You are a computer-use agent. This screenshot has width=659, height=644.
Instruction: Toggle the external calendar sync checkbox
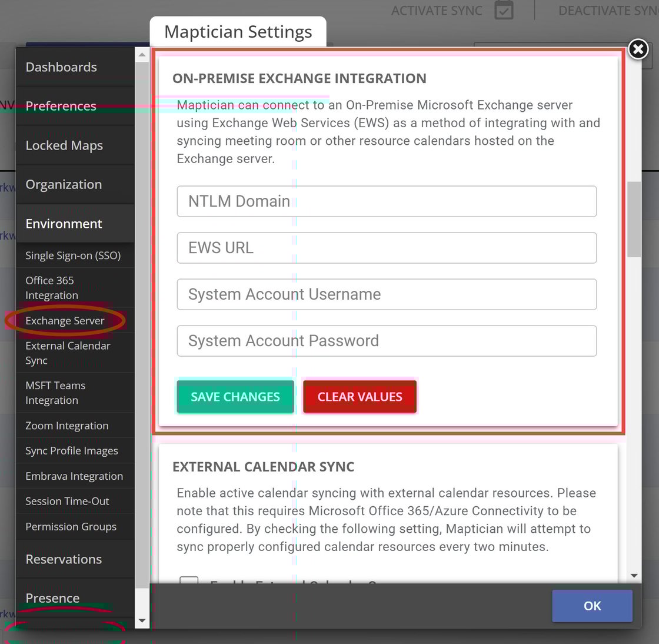[189, 580]
